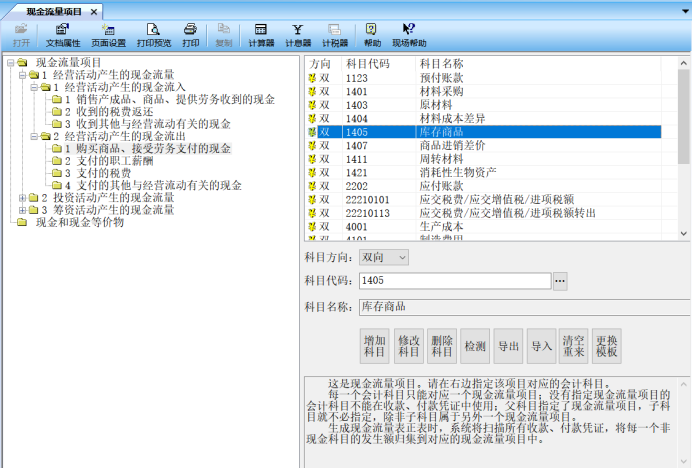Collapse the 经营活动产生的现金流入 node
This screenshot has width=692, height=468.
click(33, 87)
